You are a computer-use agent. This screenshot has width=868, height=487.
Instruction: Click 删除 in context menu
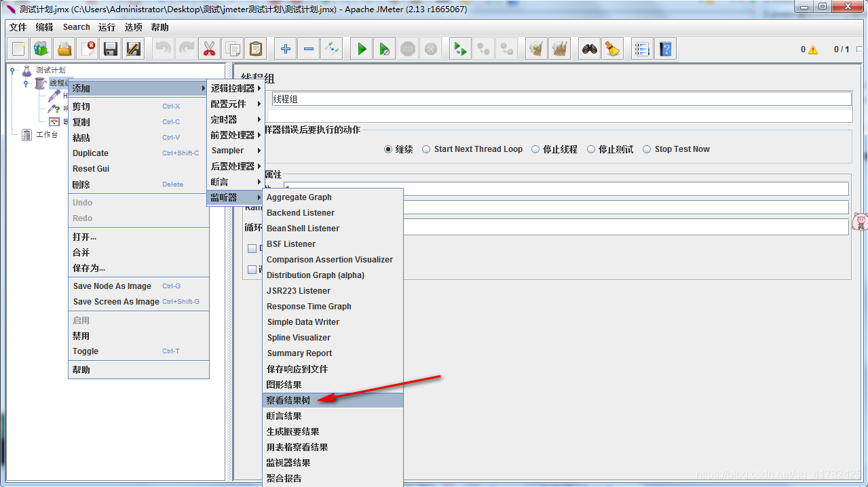(139, 184)
